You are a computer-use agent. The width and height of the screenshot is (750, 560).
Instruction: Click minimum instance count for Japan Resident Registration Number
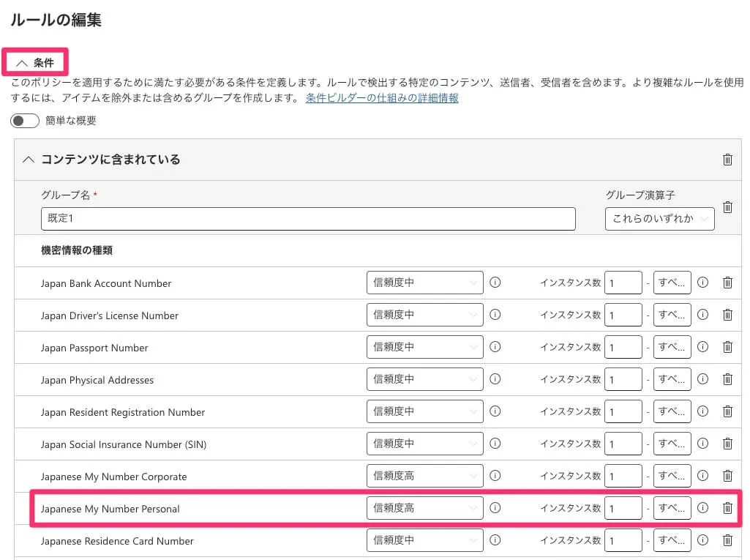coord(623,411)
